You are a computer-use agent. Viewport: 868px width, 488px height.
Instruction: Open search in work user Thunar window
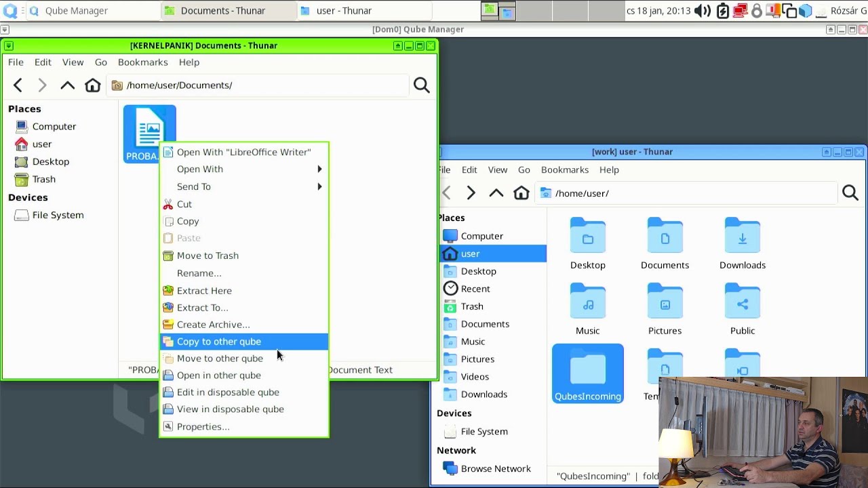click(x=850, y=193)
